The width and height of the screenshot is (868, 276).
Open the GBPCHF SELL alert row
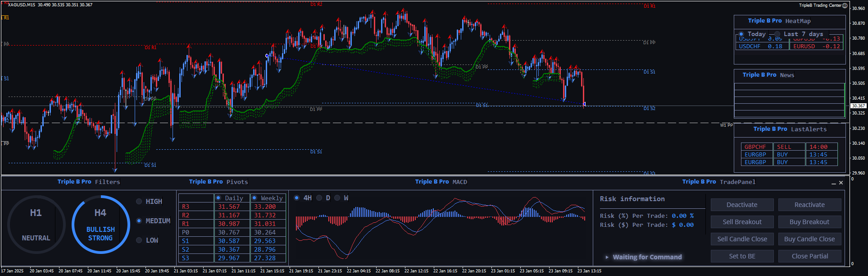(x=755, y=147)
